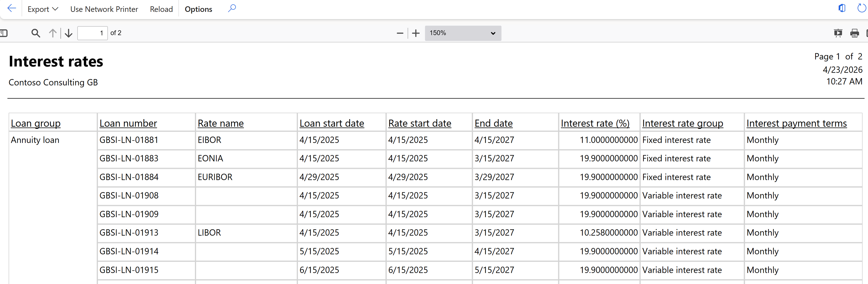Screen dimensions: 868x284
Task: Open in Office apps icon
Action: click(842, 8)
